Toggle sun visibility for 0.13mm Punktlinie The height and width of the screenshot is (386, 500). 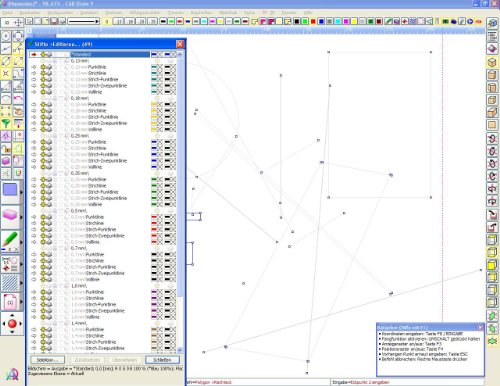(43, 67)
